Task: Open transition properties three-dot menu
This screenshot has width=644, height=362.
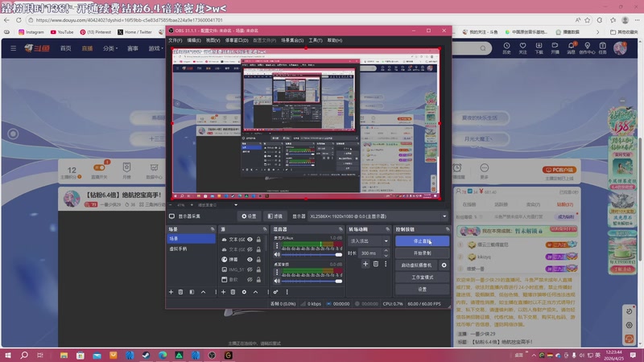Action: (x=386, y=264)
